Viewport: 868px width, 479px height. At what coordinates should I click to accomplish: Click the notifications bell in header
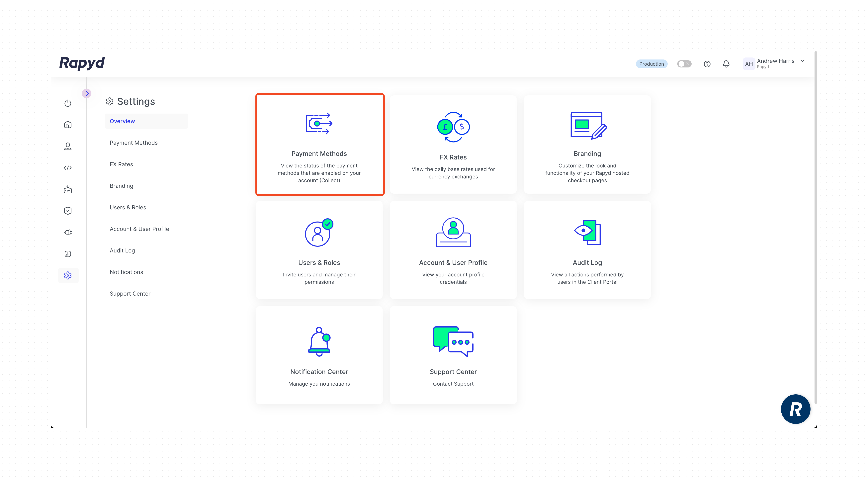726,64
